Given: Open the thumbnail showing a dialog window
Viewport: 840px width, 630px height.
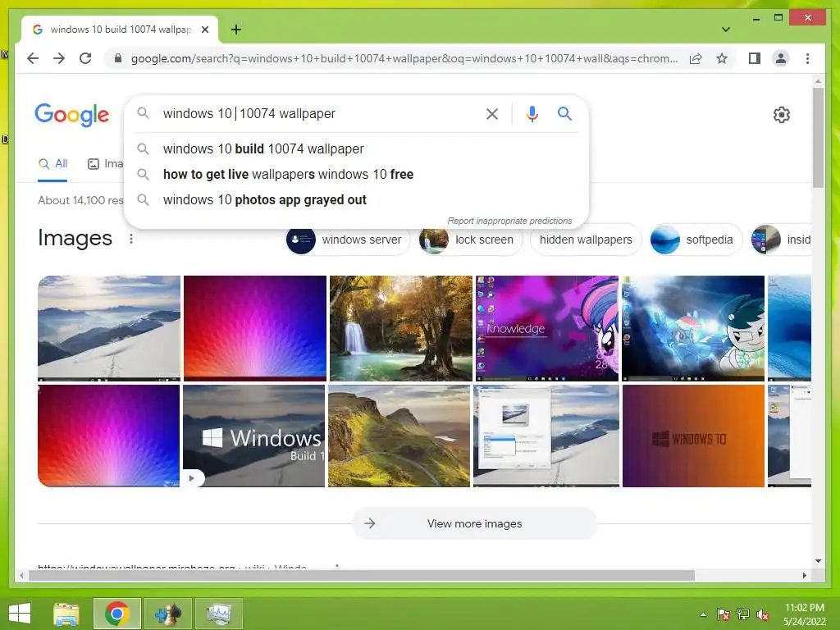Looking at the screenshot, I should pos(546,436).
